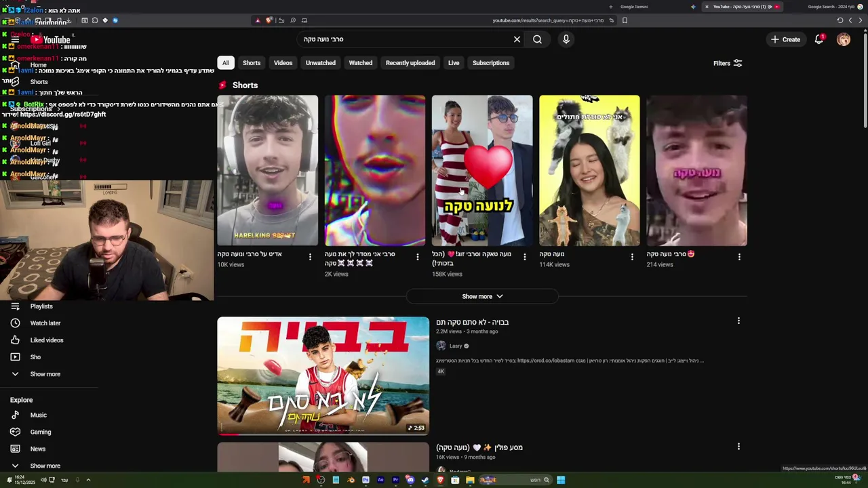The width and height of the screenshot is (868, 488).
Task: Open the YouTube notifications bell
Action: point(819,39)
